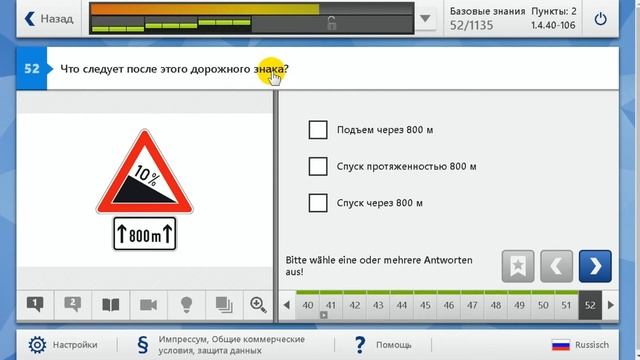This screenshot has width=640, height=360.
Task: Expand the progress bar dropdown arrow
Action: (x=425, y=18)
